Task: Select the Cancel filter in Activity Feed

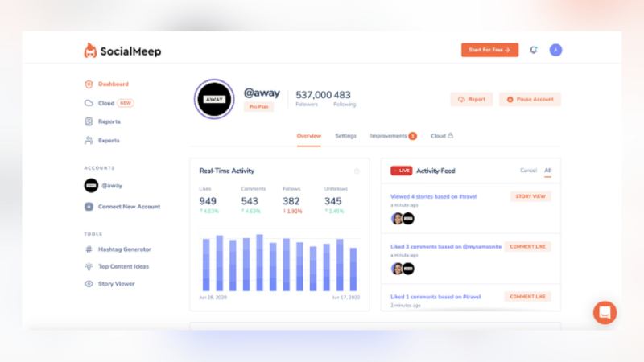Action: point(528,171)
